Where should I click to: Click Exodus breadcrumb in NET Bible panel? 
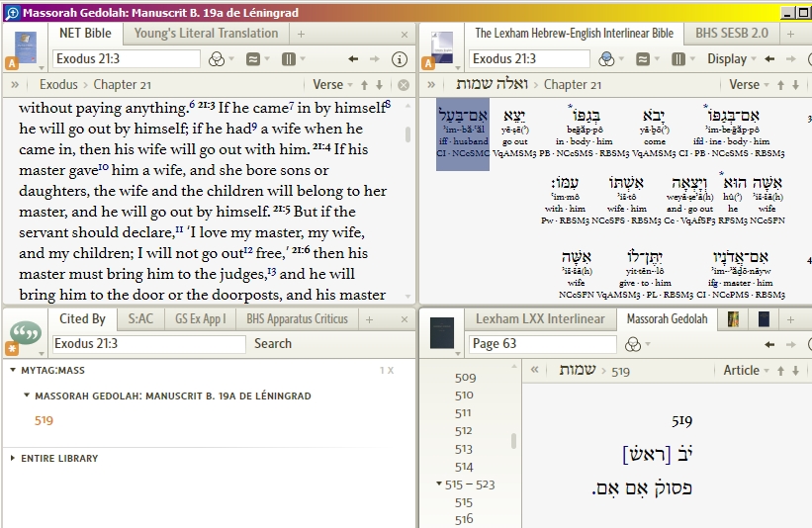click(58, 84)
